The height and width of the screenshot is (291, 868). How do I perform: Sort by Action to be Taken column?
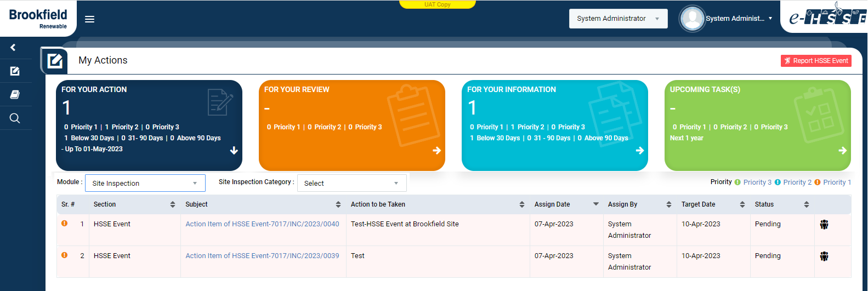point(522,204)
